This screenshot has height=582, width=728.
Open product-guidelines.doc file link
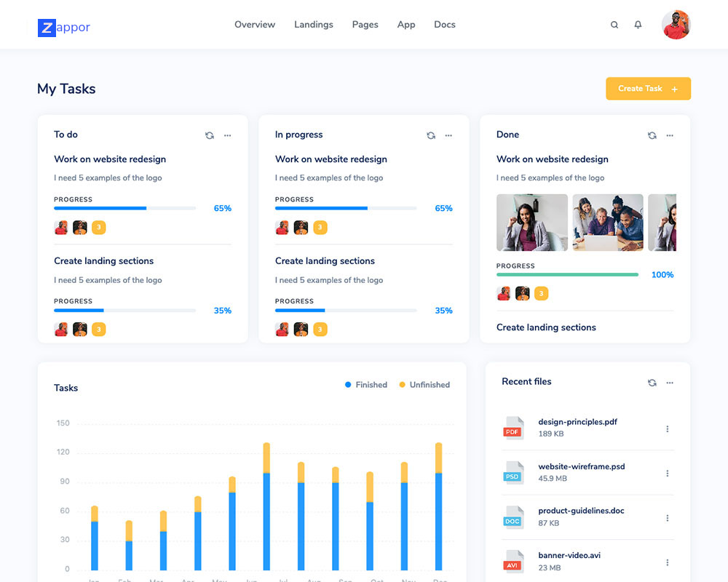[581, 511]
